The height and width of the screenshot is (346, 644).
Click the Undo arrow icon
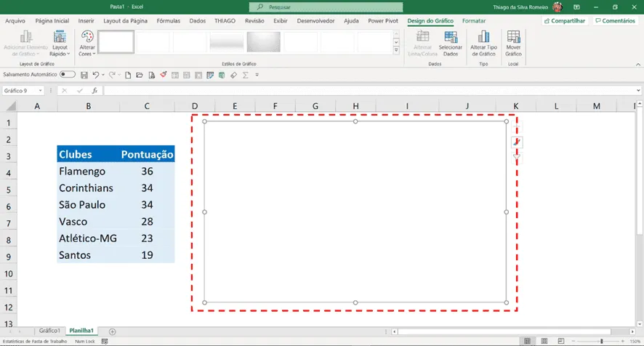click(x=96, y=75)
